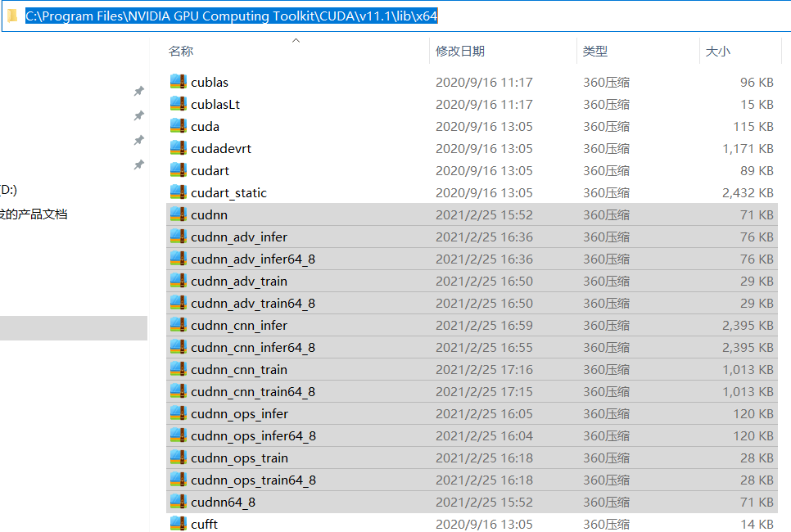Click the 360压缩 type cell of cuda
Image resolution: width=791 pixels, height=532 pixels.
pos(607,127)
